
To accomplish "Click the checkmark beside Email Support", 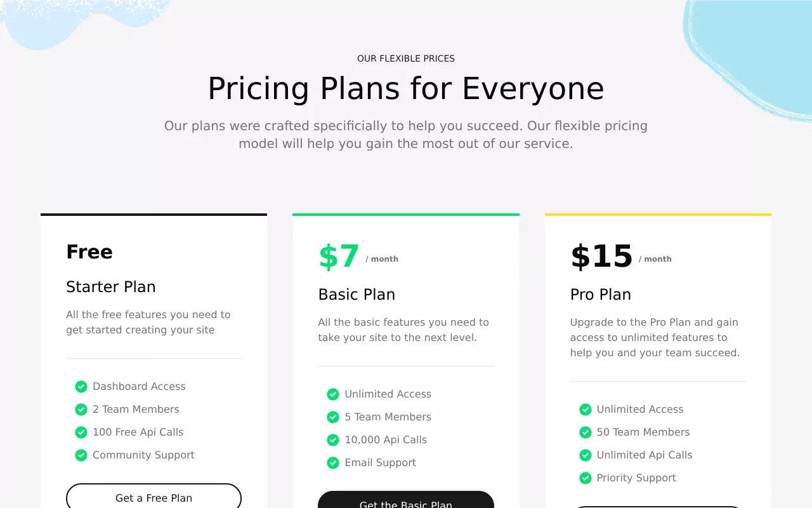I will click(333, 463).
